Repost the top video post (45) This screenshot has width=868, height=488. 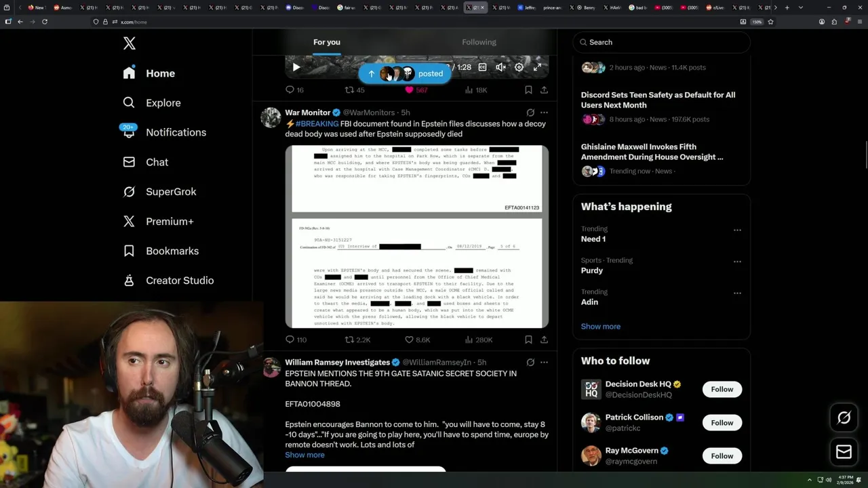tap(355, 90)
